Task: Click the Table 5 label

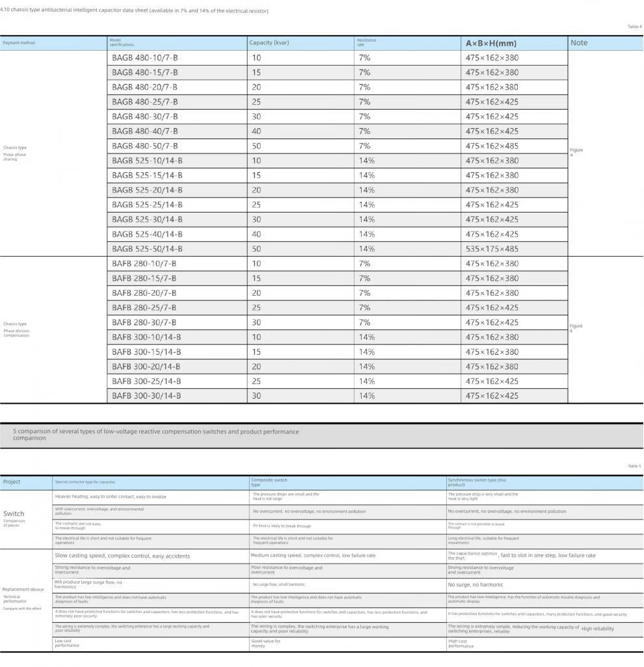Action: (x=634, y=466)
